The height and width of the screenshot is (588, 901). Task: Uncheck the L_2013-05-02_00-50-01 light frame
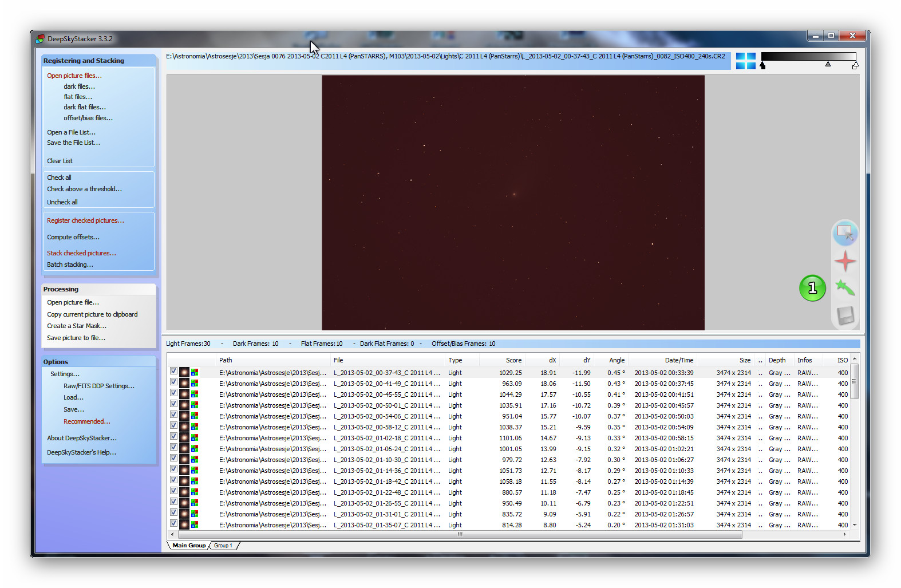(x=173, y=404)
